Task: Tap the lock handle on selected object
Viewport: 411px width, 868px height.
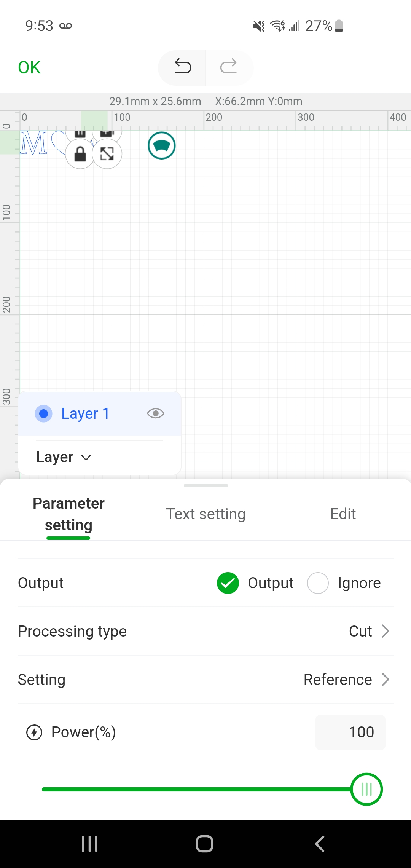Action: (x=80, y=154)
